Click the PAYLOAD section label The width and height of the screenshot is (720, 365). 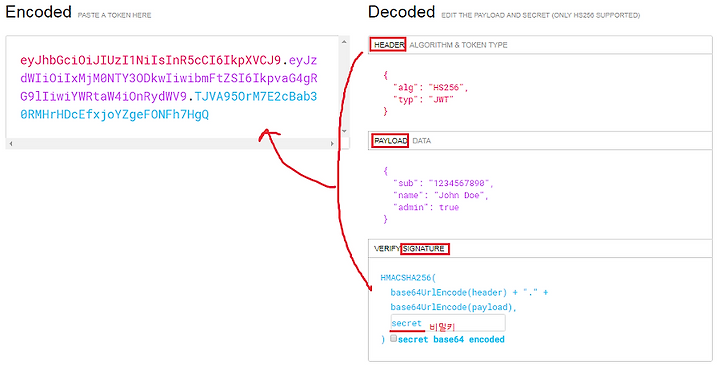(390, 141)
